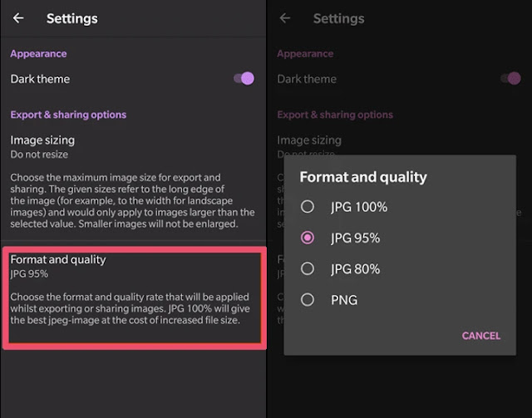This screenshot has height=418, width=532.
Task: Tap the dimmed back arrow behind the dialog
Action: click(x=285, y=18)
